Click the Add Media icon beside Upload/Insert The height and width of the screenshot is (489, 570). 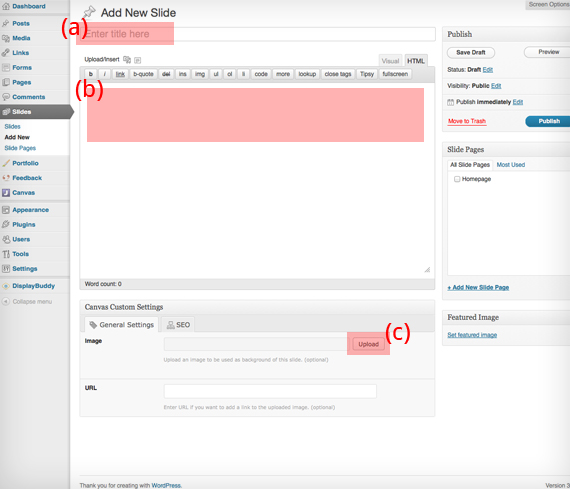tap(127, 59)
